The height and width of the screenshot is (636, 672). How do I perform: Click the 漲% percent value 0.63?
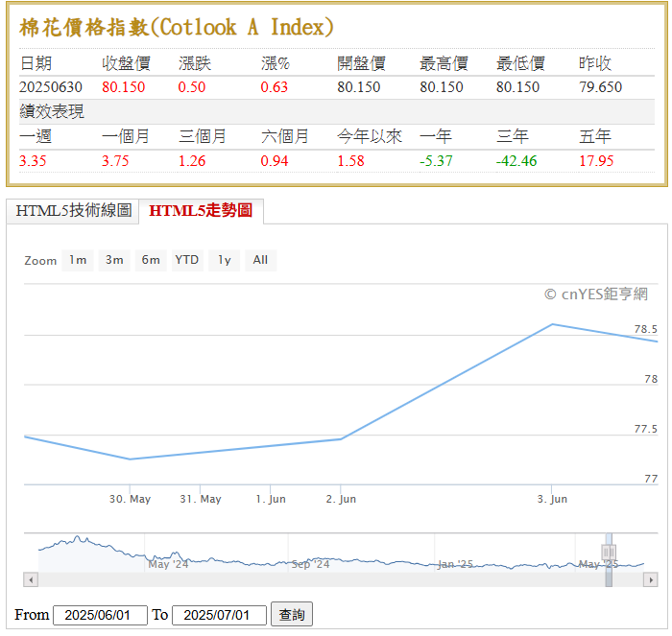(x=275, y=87)
